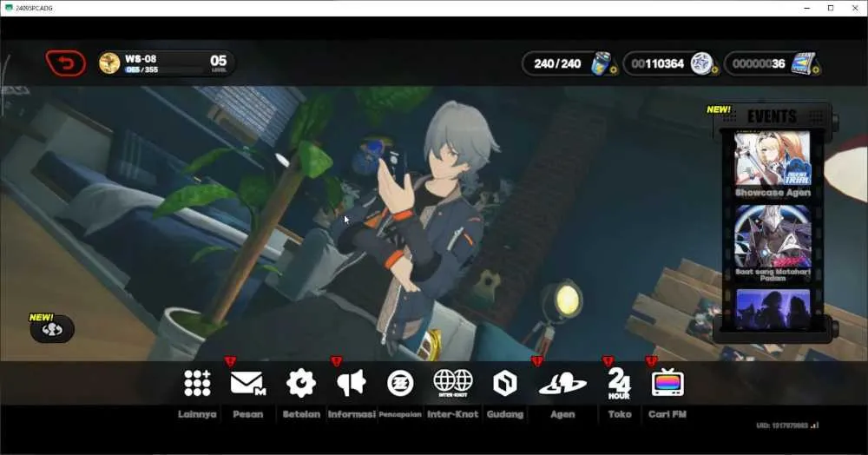Click the Setelan label
The width and height of the screenshot is (868, 455).
301,414
